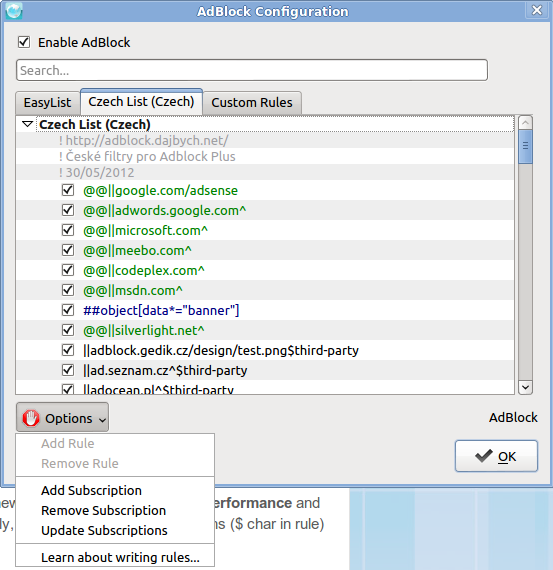Collapse the Czech List (Czech) tree node
Viewport: 553px width, 570px height.
click(28, 124)
